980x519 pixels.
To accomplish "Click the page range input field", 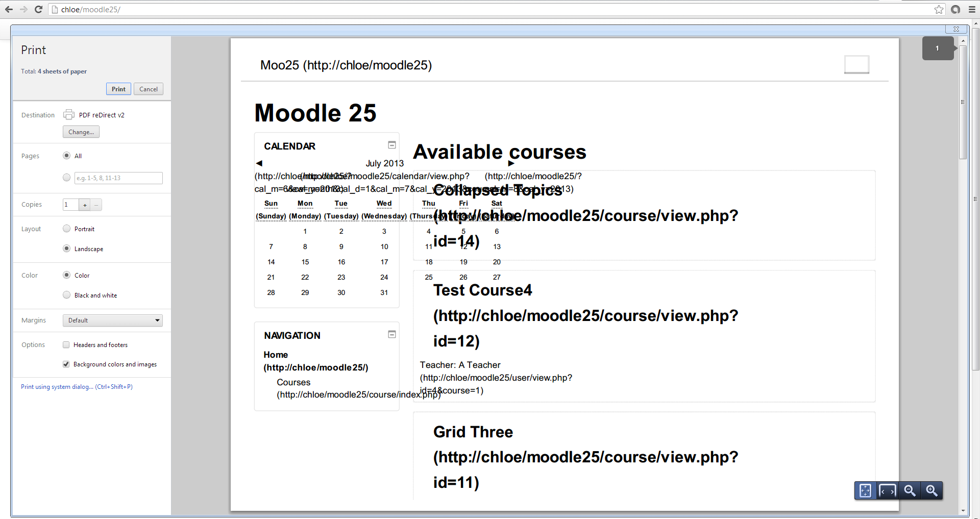I will [x=118, y=178].
